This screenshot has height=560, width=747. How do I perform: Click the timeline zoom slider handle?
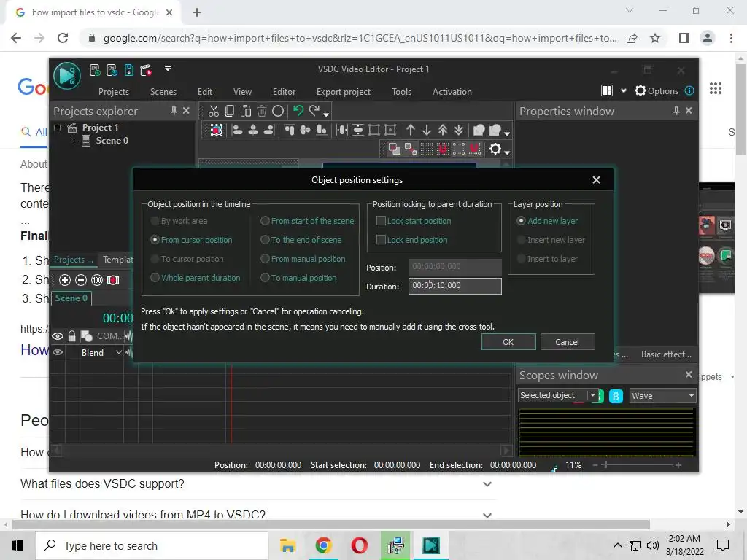point(605,464)
